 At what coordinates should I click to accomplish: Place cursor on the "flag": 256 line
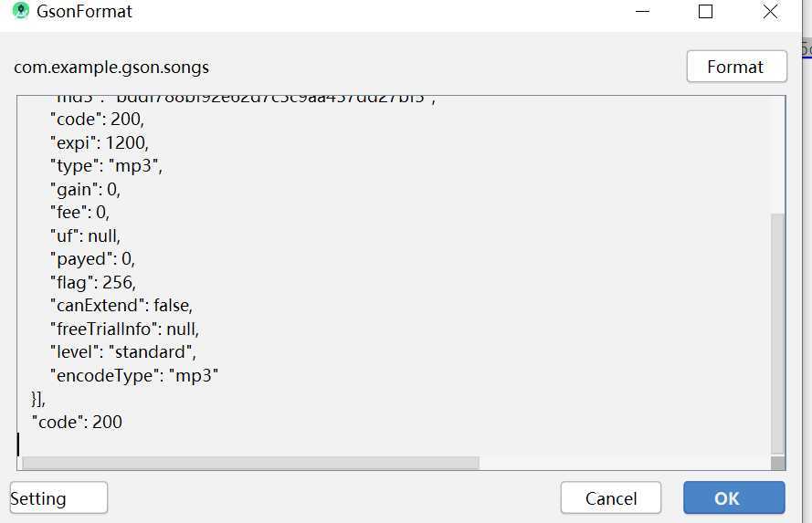click(x=93, y=282)
